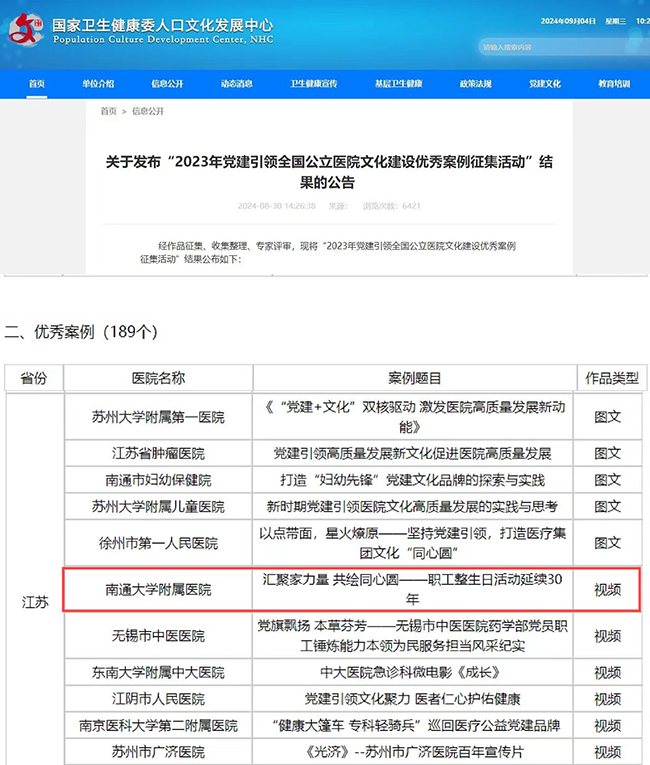The image size is (650, 765).
Task: Select the 江苏 province cell
Action: coord(35,602)
